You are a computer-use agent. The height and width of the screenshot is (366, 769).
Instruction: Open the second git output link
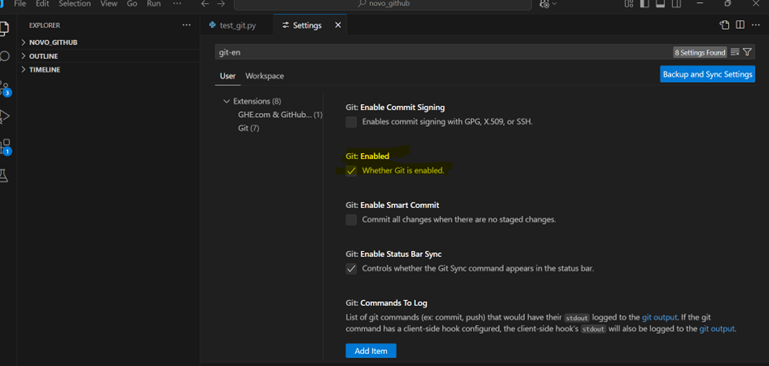point(717,329)
